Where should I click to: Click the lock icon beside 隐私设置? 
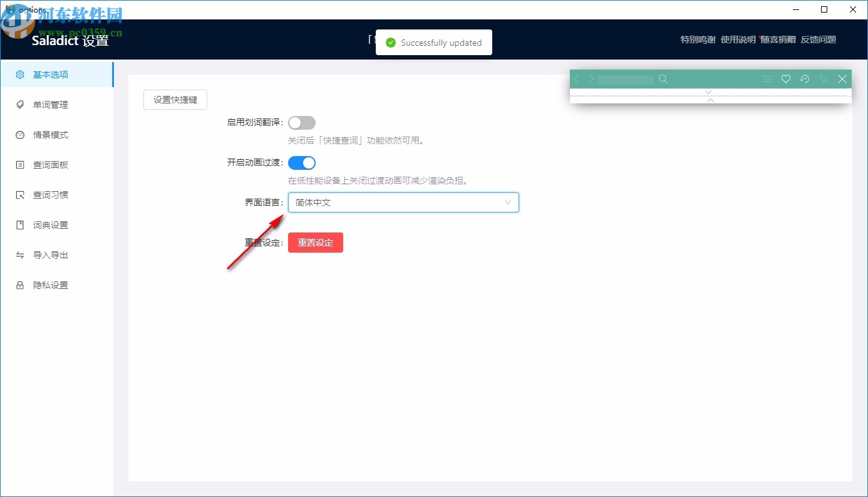[x=19, y=285]
